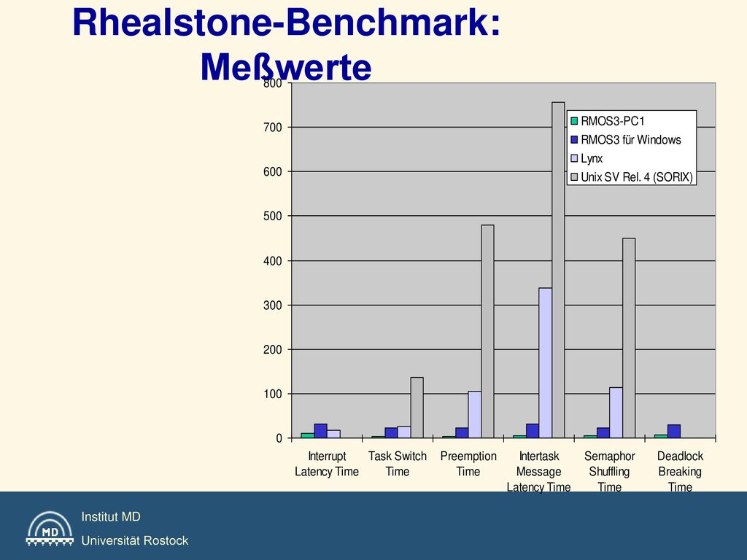Select the gray Unix bar for Task Switch Time
This screenshot has width=747, height=560.
(417, 408)
